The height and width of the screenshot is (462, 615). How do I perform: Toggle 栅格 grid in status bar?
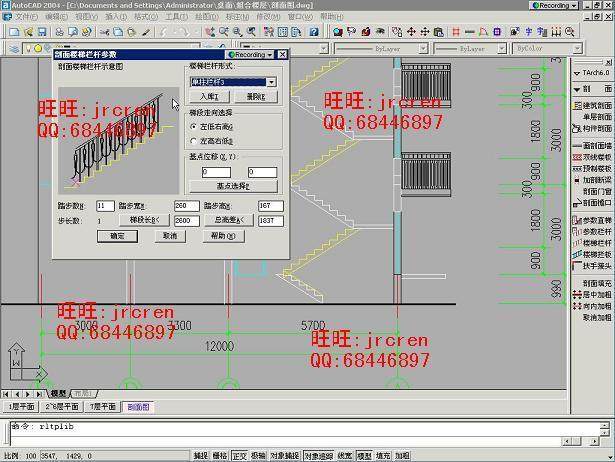click(x=220, y=456)
